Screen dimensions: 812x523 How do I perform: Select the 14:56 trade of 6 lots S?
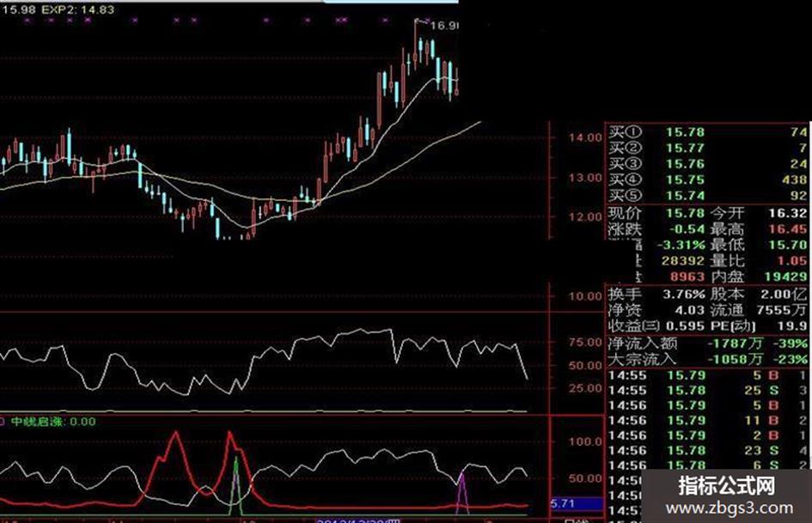pyautogui.click(x=707, y=465)
